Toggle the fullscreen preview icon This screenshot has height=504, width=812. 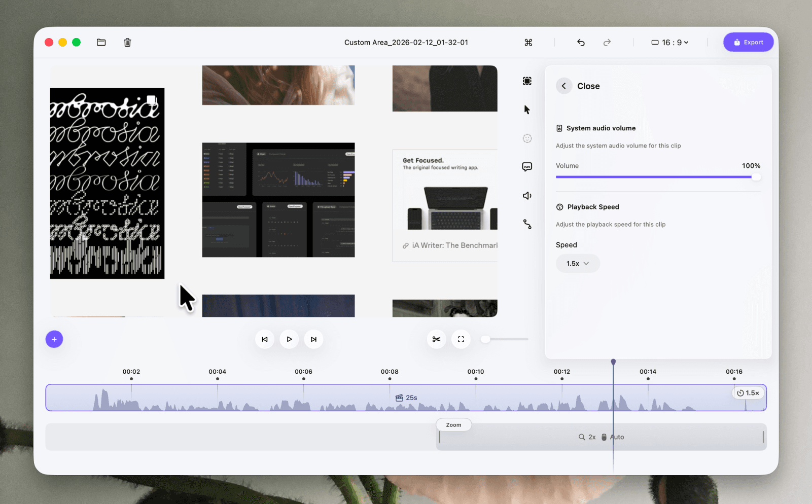pyautogui.click(x=461, y=339)
